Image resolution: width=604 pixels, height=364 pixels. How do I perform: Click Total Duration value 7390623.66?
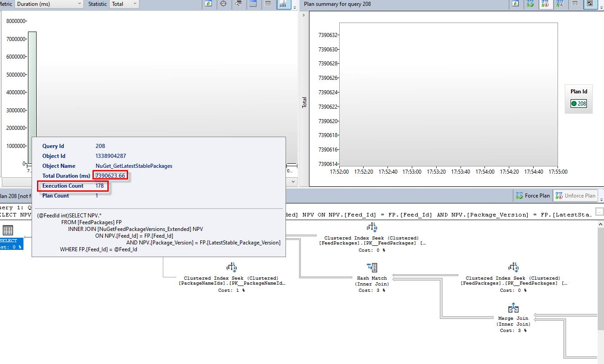click(111, 175)
